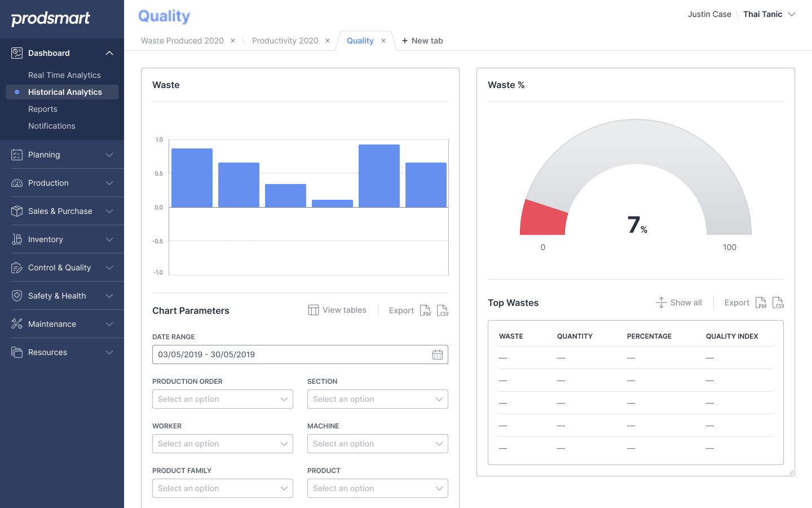
Task: Select the Quality tab
Action: 360,41
